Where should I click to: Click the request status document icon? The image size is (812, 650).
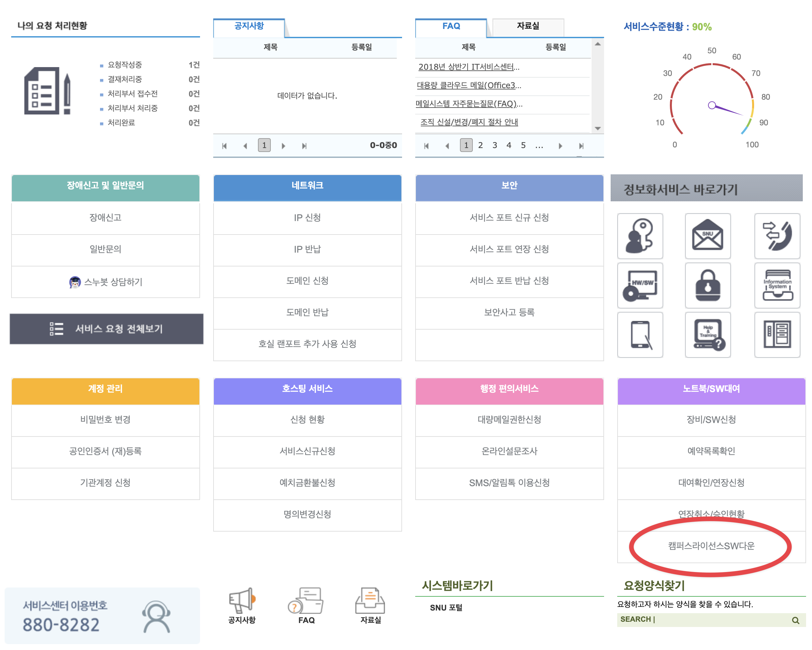47,91
